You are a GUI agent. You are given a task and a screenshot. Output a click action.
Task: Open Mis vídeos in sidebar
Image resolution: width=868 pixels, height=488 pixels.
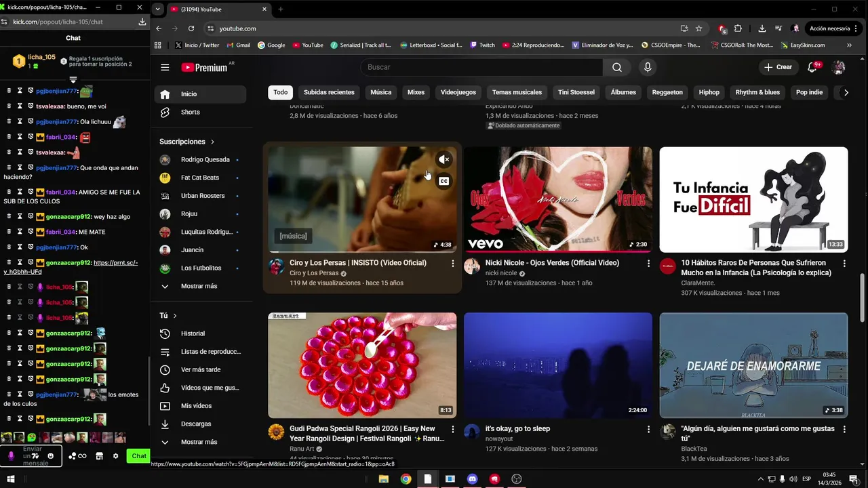coord(200,406)
